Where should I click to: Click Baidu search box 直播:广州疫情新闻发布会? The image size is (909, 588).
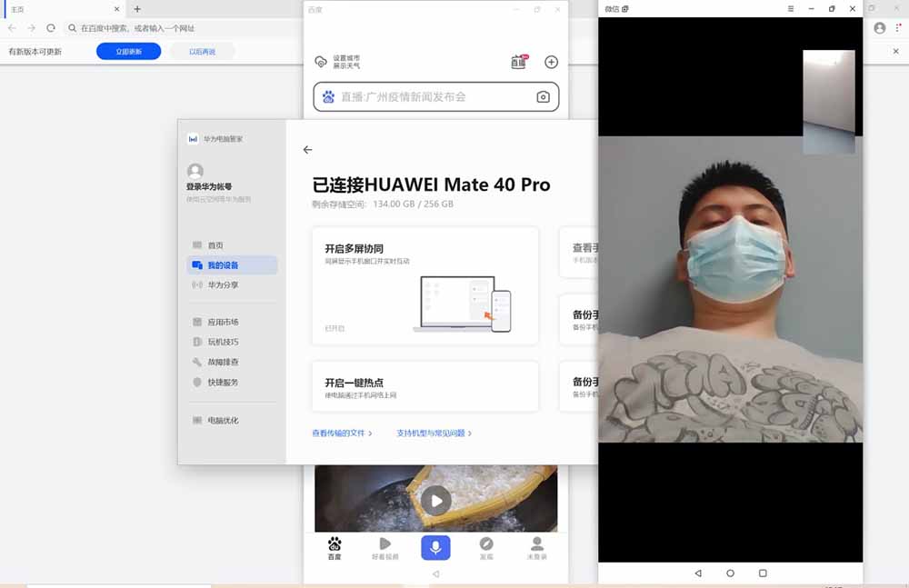tap(436, 97)
